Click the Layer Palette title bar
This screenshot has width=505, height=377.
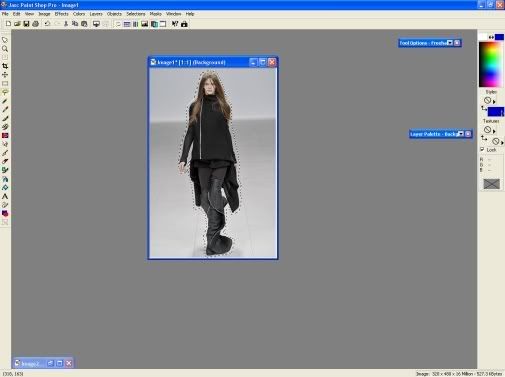[x=433, y=134]
